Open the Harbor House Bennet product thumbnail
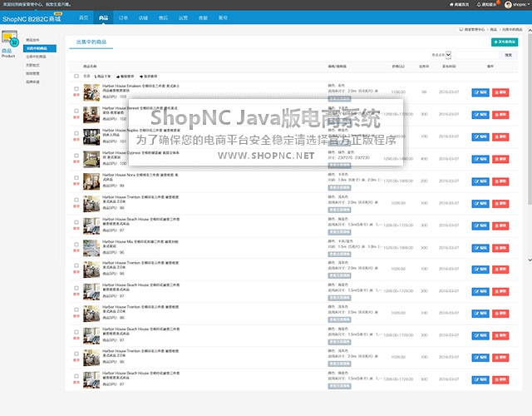532x416 pixels. point(91,115)
